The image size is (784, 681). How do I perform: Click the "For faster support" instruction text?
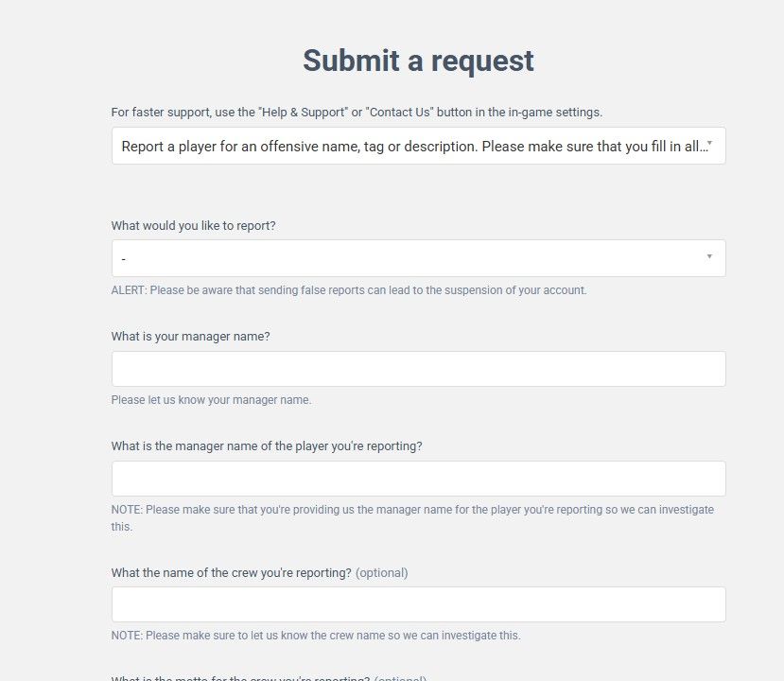[357, 113]
